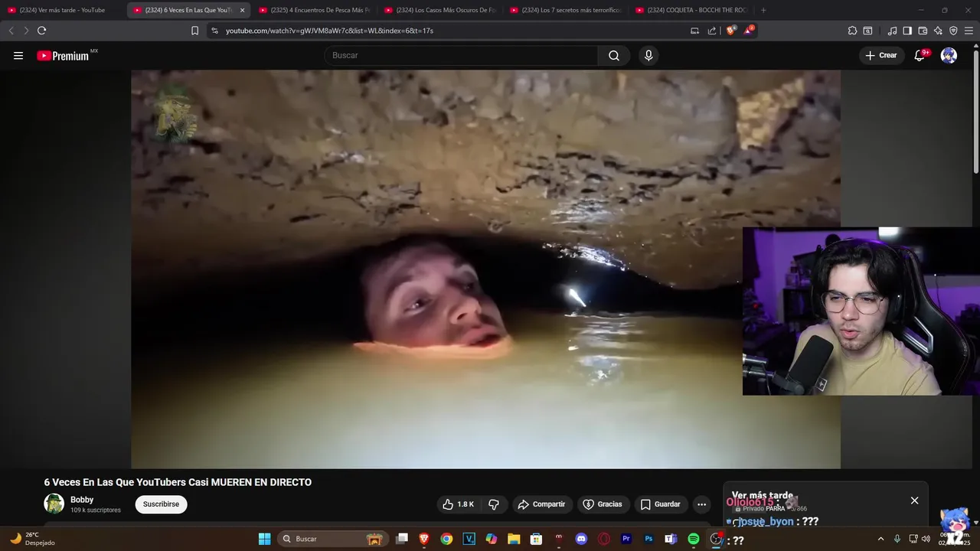The width and height of the screenshot is (980, 551).
Task: Open browser extensions puzzle icon
Action: pos(852,31)
